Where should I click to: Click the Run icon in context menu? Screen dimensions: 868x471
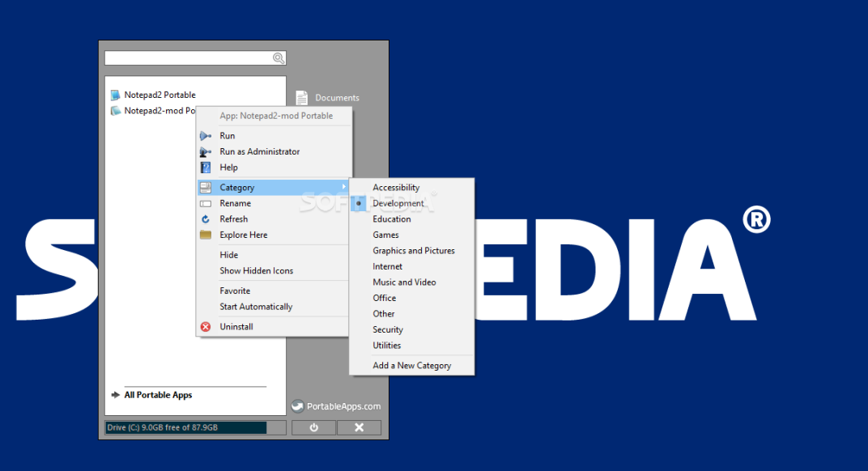pos(206,136)
